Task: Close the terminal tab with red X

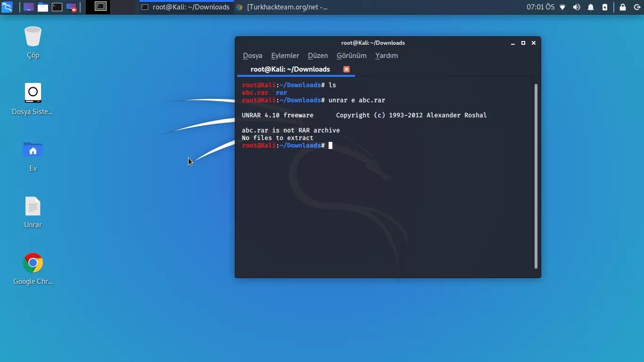Action: point(347,69)
